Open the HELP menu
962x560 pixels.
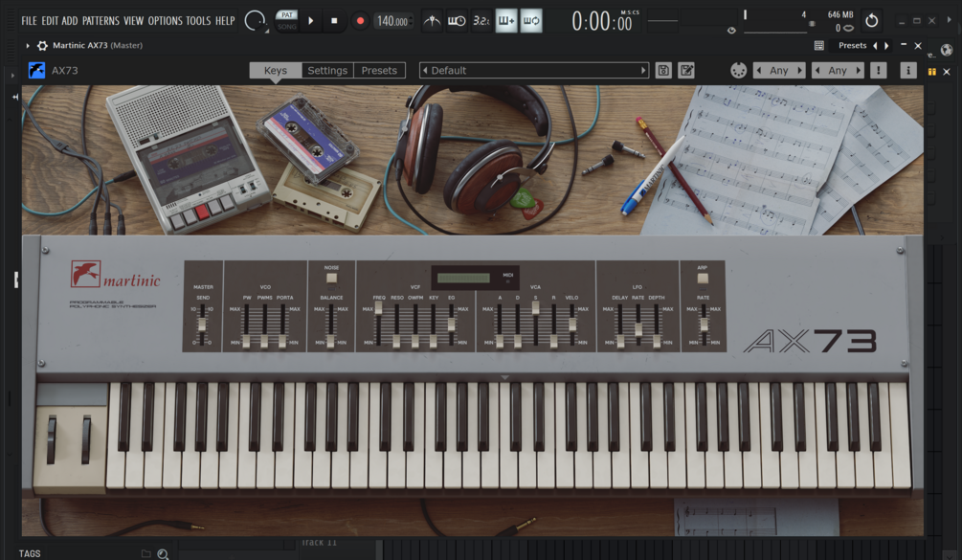(225, 21)
